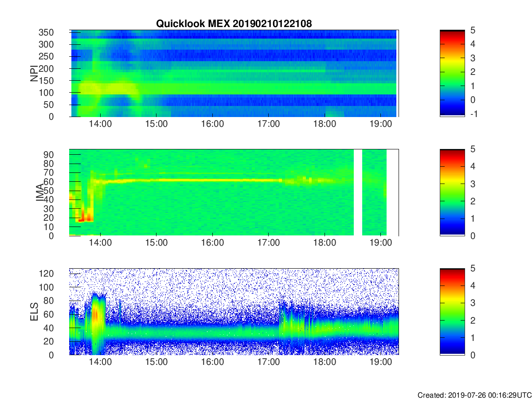Select the ELS y-axis label

tap(34, 312)
